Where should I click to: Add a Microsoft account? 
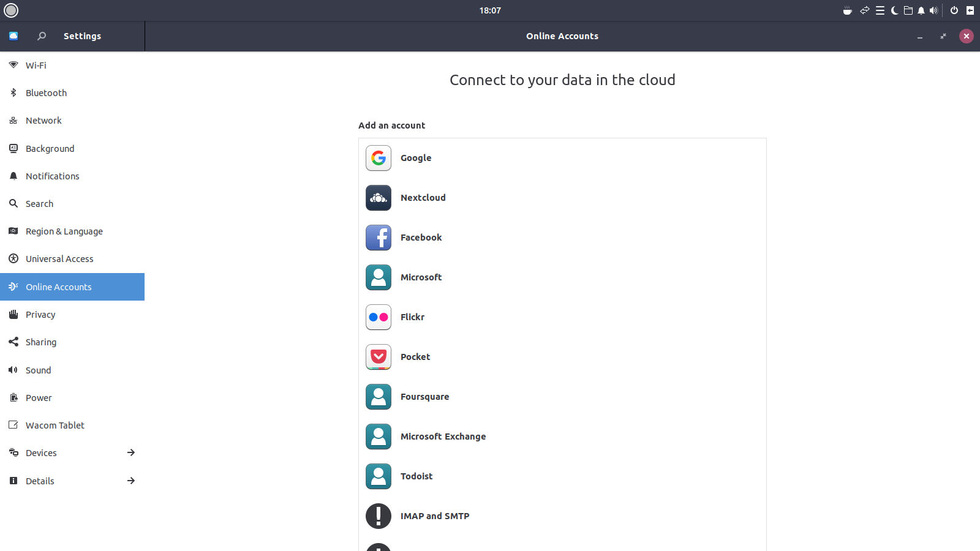(562, 277)
